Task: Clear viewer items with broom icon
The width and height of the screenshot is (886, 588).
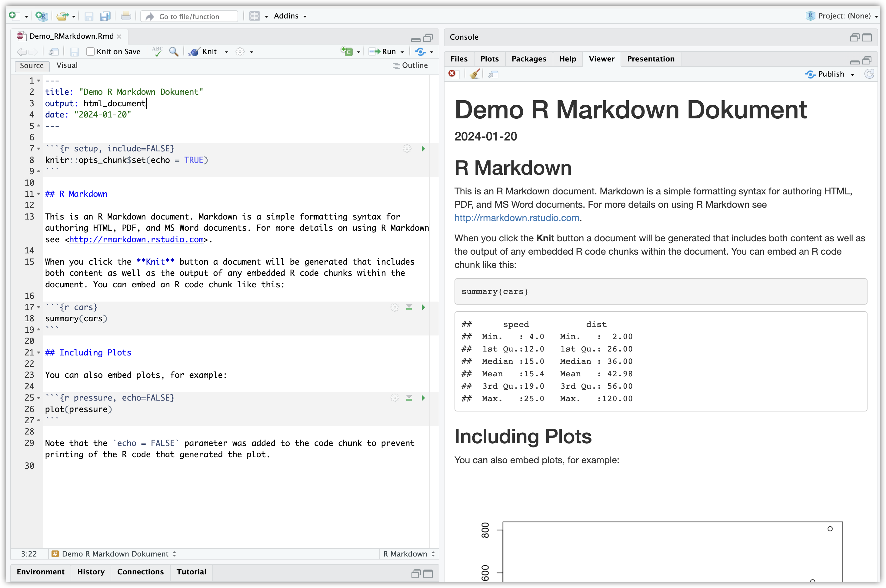Action: point(475,74)
